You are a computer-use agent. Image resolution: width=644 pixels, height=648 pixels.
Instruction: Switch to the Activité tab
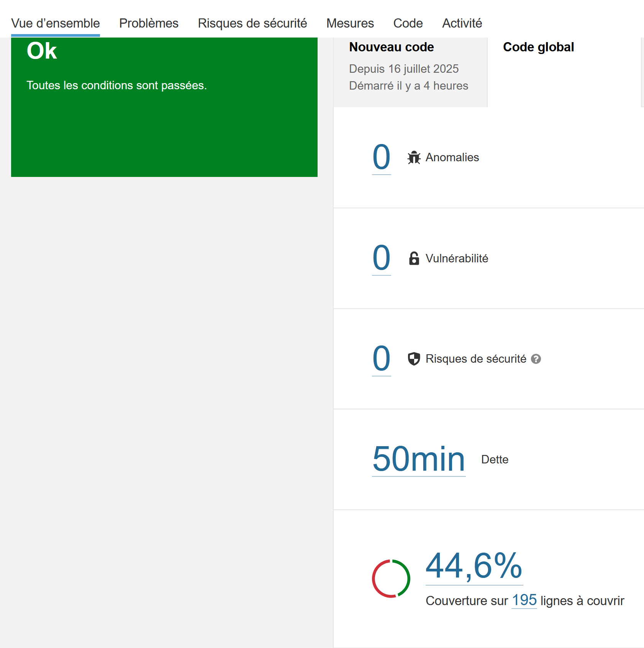(x=462, y=23)
